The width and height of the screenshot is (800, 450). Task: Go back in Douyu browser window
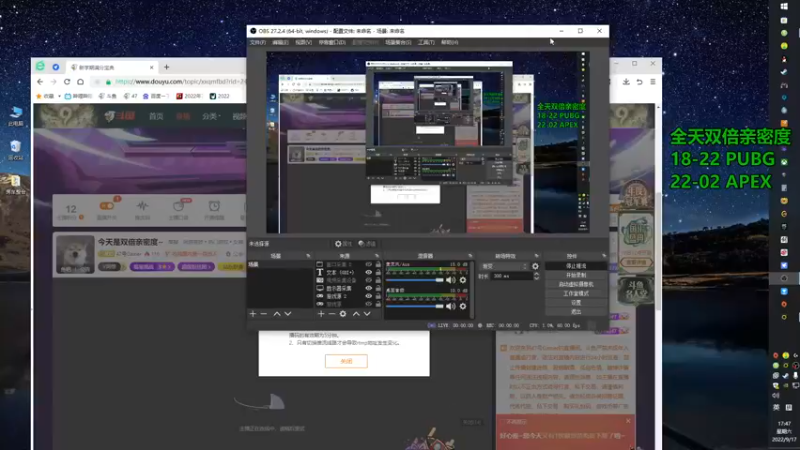(x=40, y=82)
